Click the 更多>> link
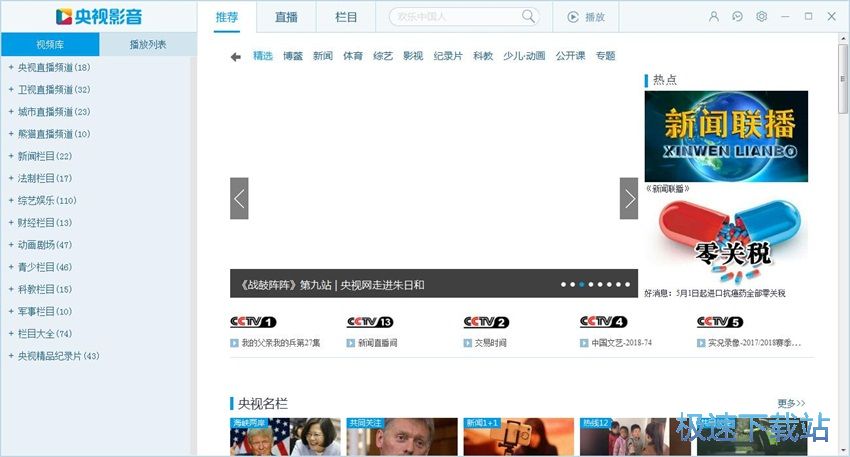This screenshot has height=457, width=850. point(791,403)
